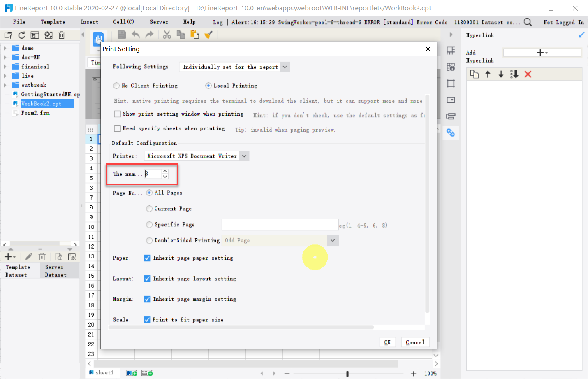This screenshot has width=588, height=379.
Task: Delete a dataset with the trash icon
Action: (42, 256)
